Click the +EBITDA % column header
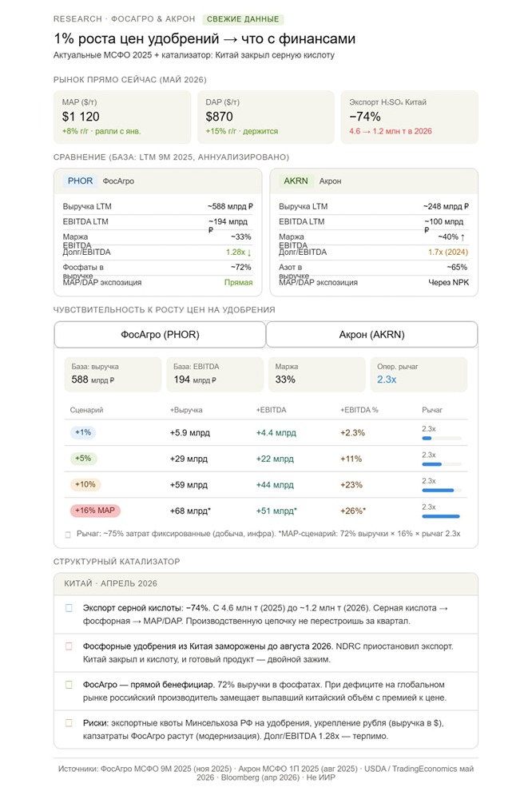 click(x=359, y=410)
